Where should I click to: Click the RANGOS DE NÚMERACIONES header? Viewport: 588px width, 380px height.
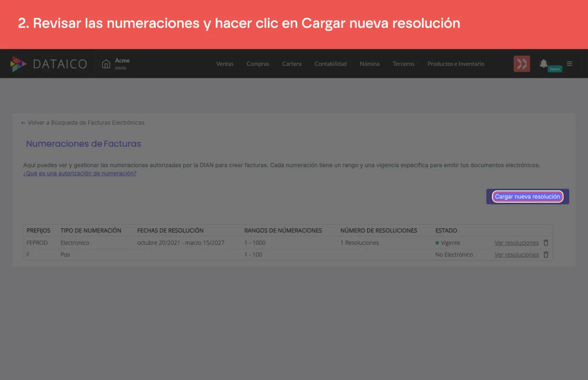coord(283,230)
